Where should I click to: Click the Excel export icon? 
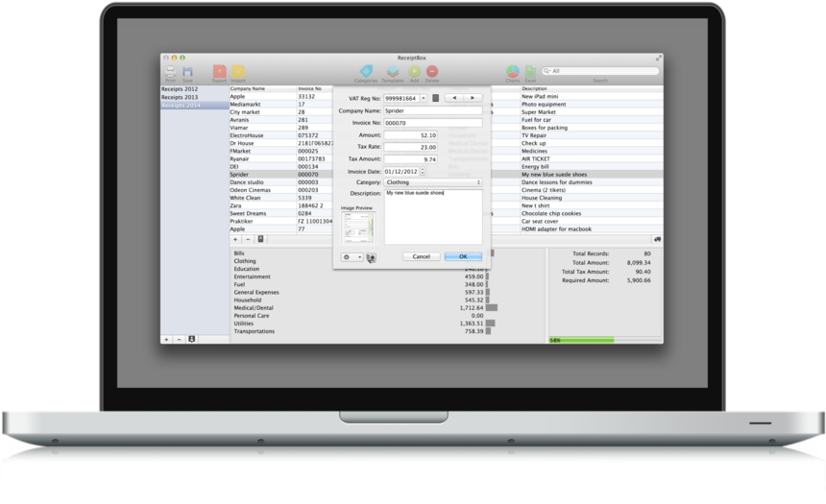point(530,71)
